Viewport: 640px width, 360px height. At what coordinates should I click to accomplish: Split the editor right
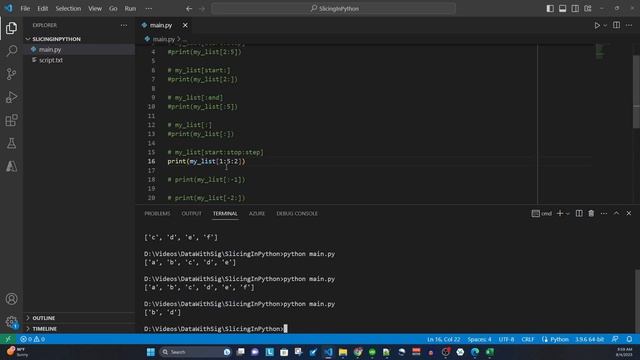(616, 25)
